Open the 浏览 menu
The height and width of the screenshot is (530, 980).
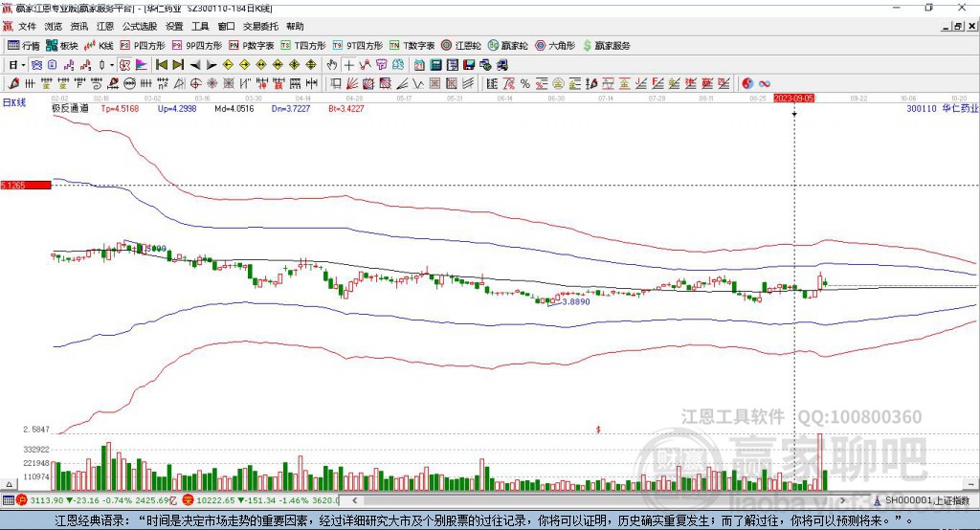tap(54, 26)
